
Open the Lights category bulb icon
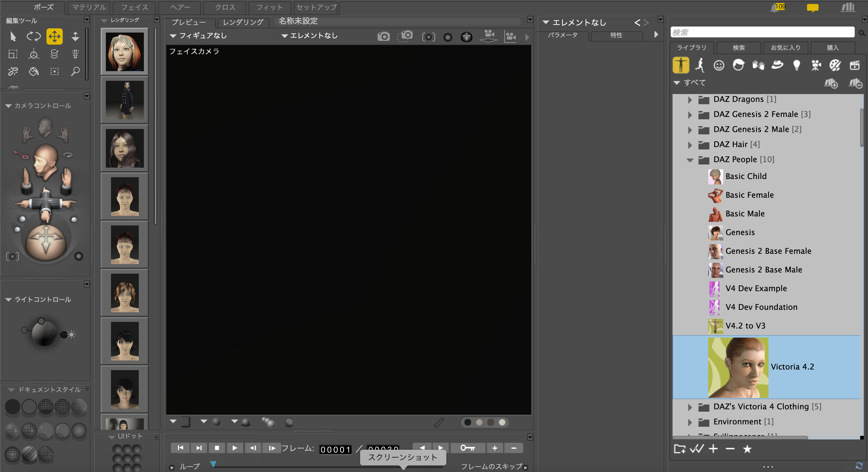pyautogui.click(x=797, y=65)
